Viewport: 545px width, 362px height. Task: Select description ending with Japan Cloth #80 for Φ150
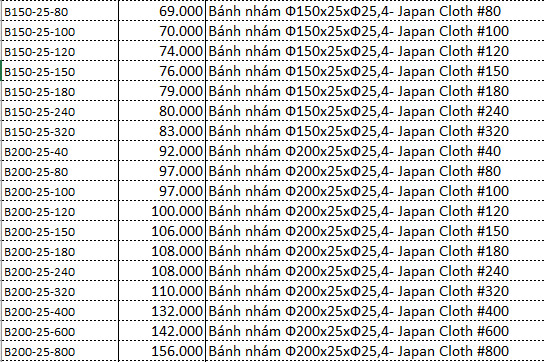[375, 11]
